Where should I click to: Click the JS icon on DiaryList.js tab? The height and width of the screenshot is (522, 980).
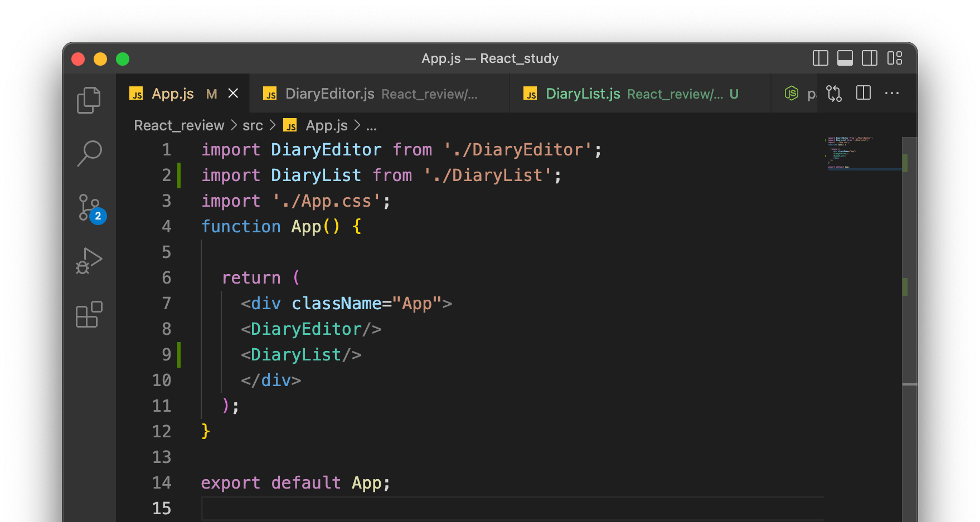530,94
